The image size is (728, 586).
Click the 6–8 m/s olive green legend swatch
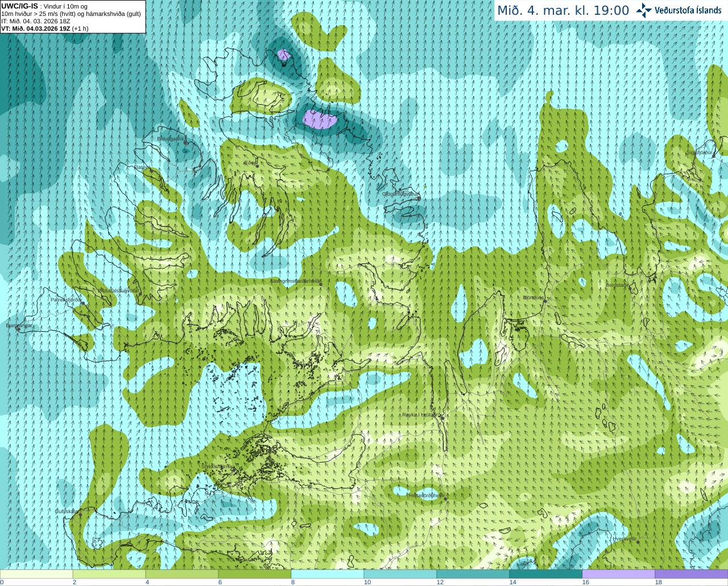255,574
